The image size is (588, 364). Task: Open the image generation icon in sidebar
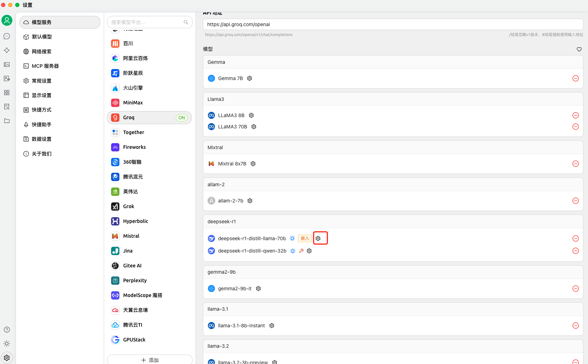point(7,65)
